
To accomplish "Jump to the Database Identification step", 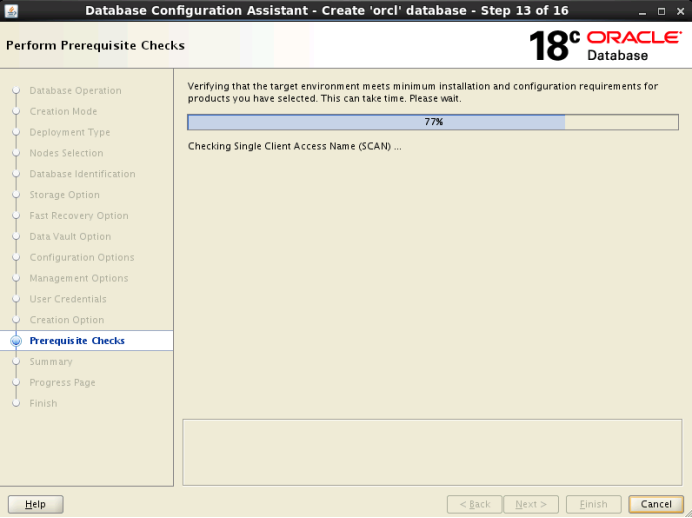I will tap(83, 174).
